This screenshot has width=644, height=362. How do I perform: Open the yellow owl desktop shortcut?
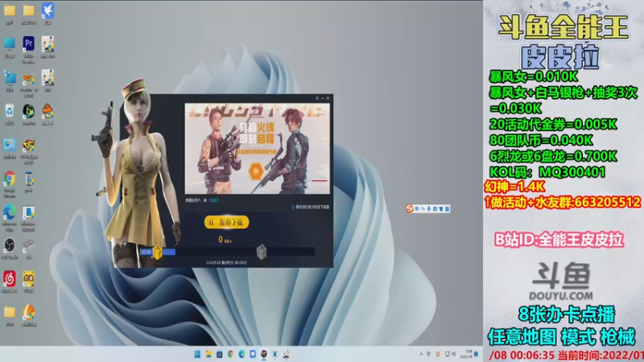(28, 278)
